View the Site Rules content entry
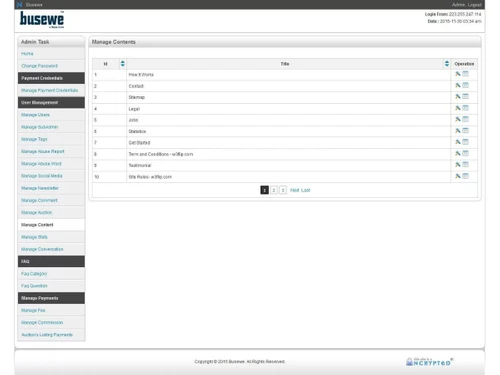500x375 pixels. click(465, 176)
